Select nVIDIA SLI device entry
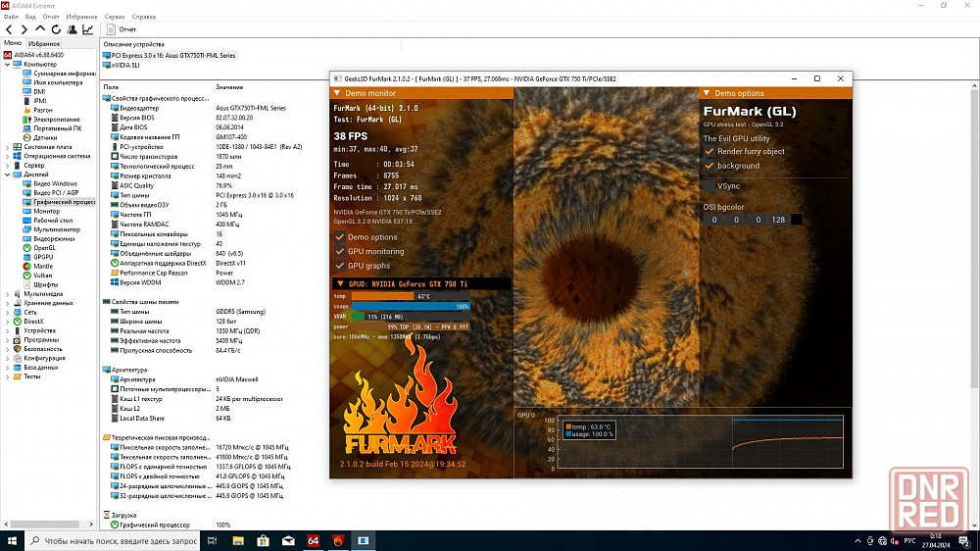980x551 pixels. (122, 65)
